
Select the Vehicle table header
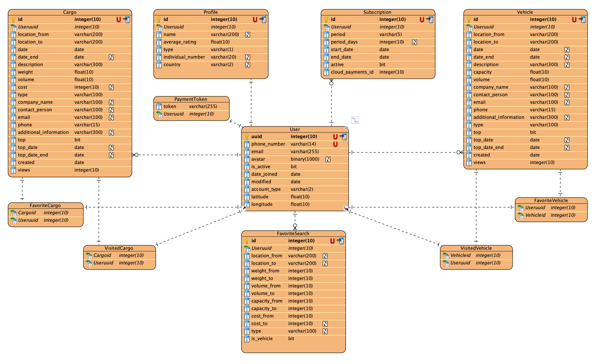tap(525, 12)
